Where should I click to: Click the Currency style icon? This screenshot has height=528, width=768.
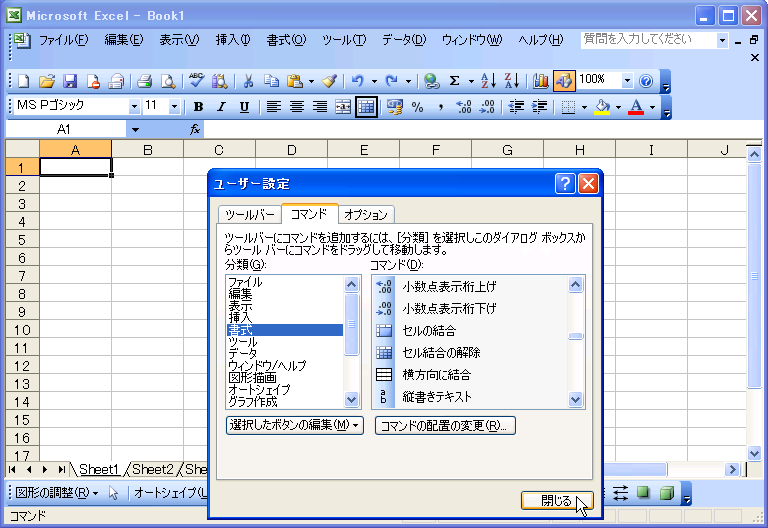pyautogui.click(x=394, y=107)
